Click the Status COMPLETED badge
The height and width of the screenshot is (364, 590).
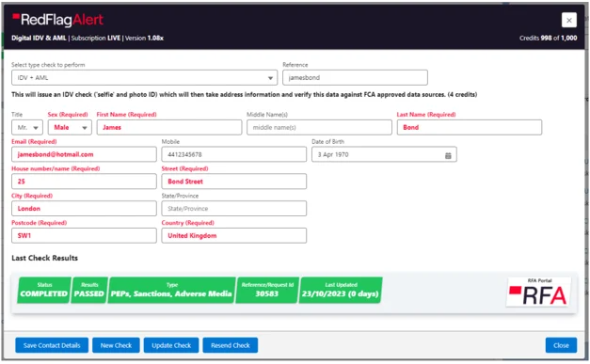(x=44, y=290)
